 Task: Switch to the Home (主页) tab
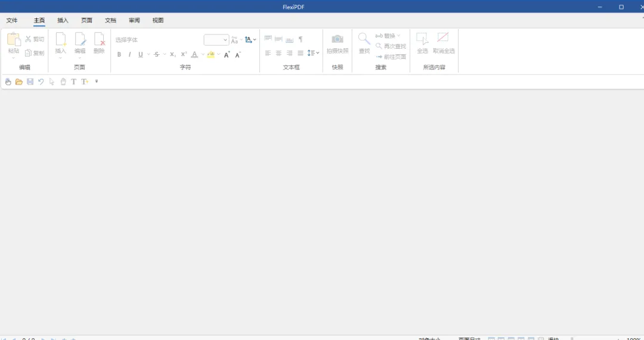pos(39,20)
